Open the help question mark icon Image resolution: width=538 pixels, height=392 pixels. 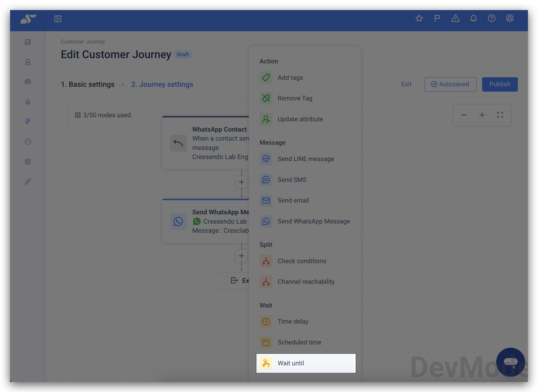492,18
